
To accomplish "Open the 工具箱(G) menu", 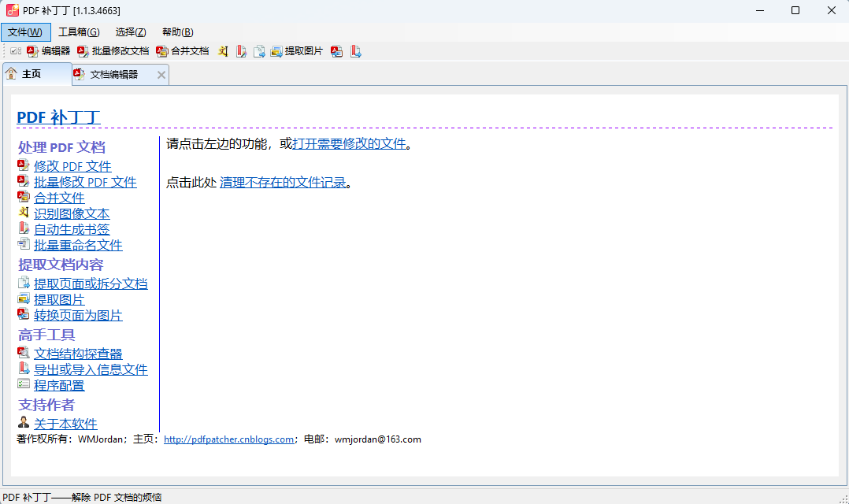I will 79,32.
